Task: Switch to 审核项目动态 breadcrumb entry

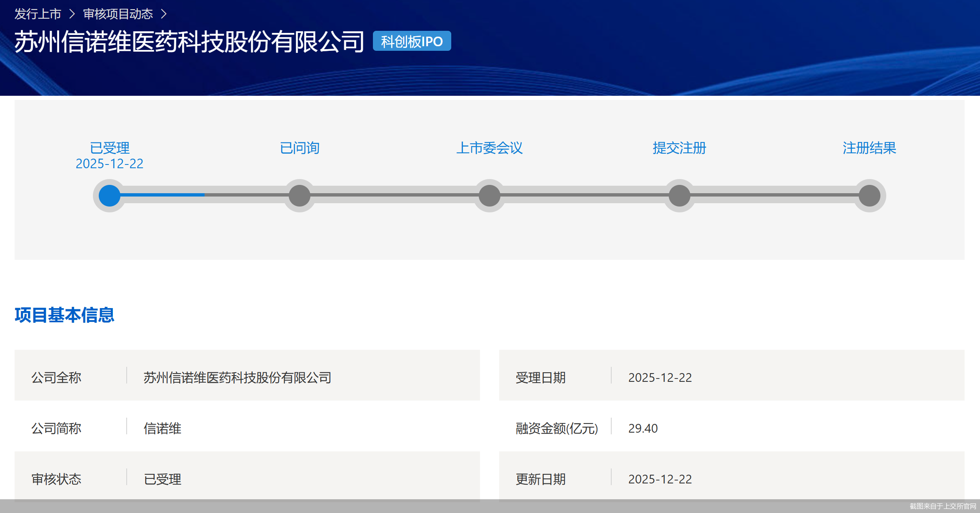Action: pos(117,13)
